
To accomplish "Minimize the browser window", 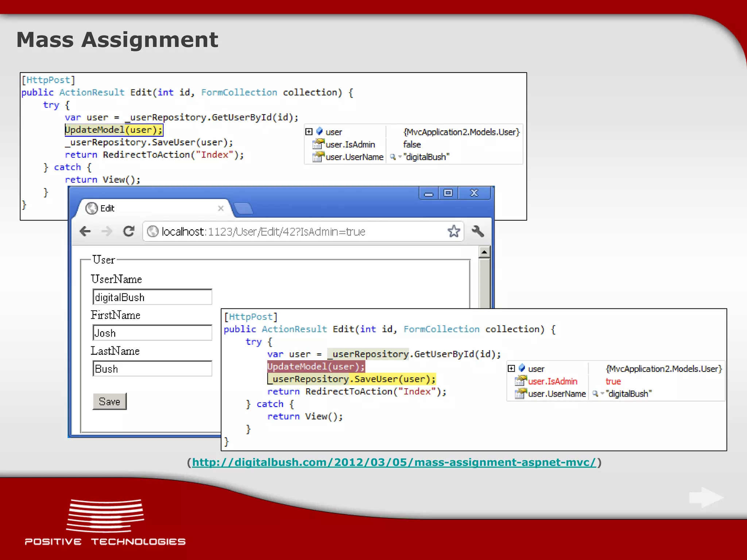I will 429,193.
